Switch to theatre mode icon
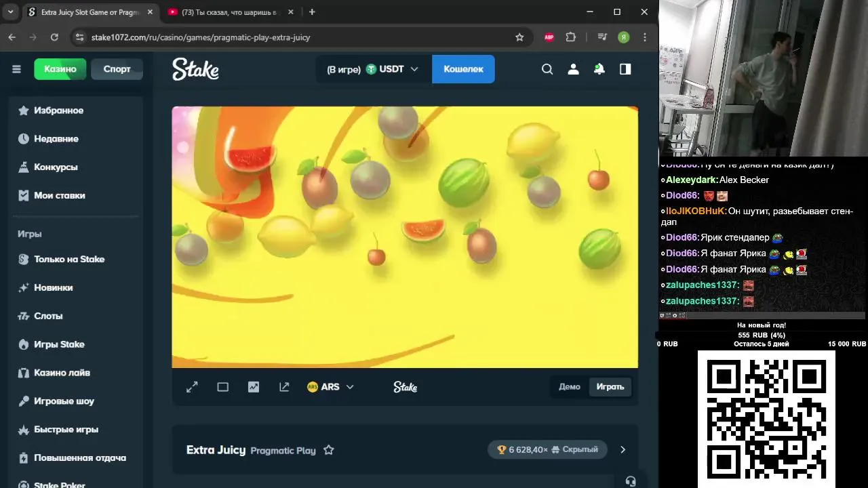Image resolution: width=868 pixels, height=488 pixels. [222, 387]
